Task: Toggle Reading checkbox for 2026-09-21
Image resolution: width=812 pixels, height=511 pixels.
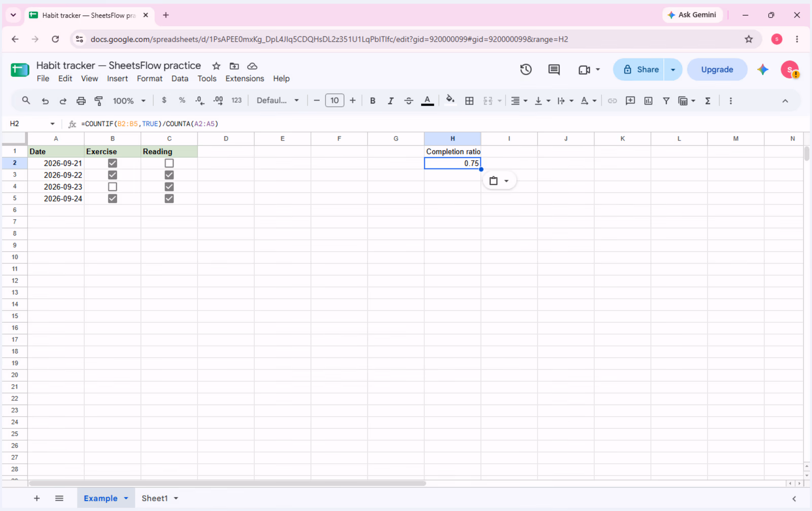Action: 169,163
